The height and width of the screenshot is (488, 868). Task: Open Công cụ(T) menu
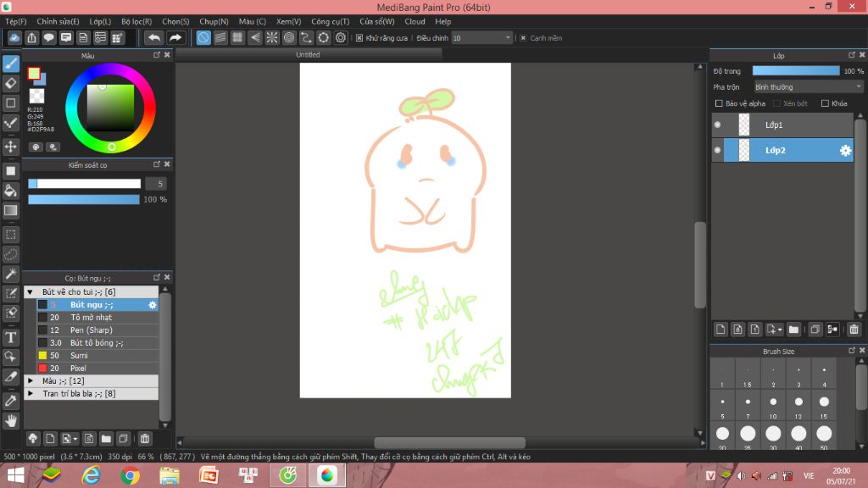tap(330, 21)
